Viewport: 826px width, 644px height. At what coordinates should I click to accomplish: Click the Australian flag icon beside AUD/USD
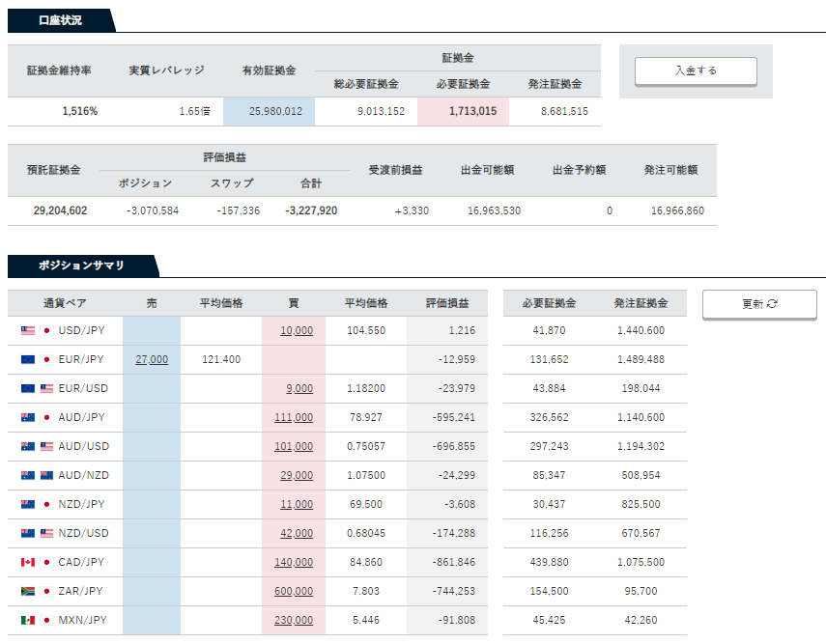[x=28, y=446]
